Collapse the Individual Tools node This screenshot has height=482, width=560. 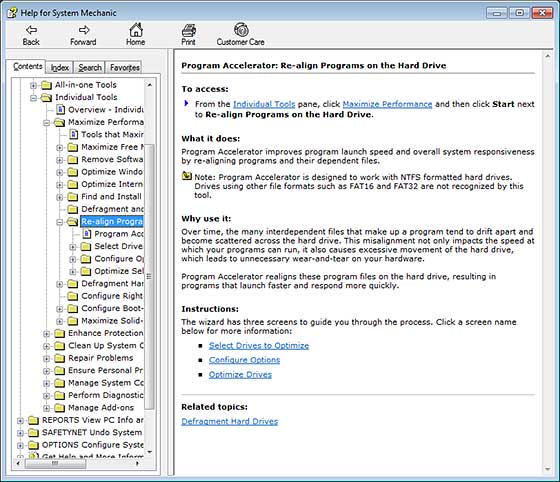click(x=33, y=98)
